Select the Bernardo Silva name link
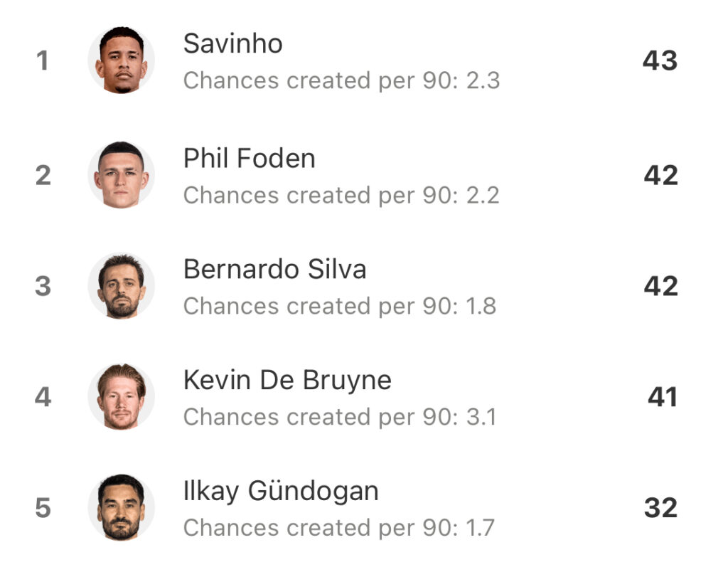Screen dimensions: 728x572 [x=275, y=269]
